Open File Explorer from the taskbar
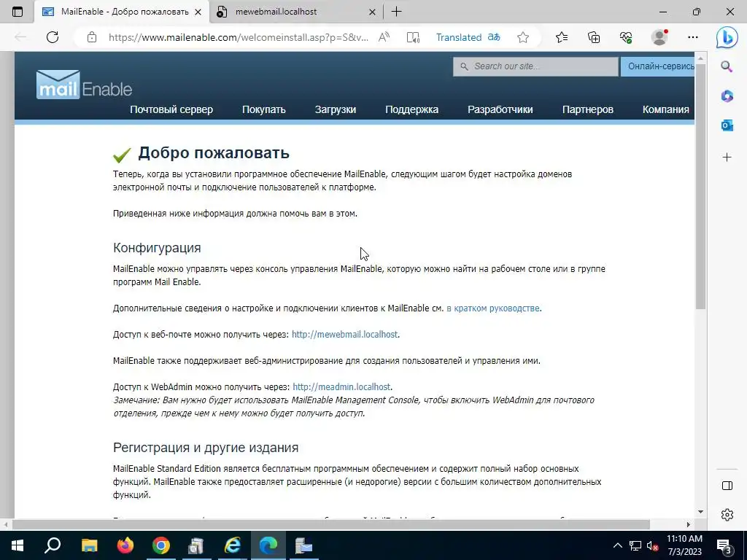Screen dimensions: 747x560 (89, 545)
